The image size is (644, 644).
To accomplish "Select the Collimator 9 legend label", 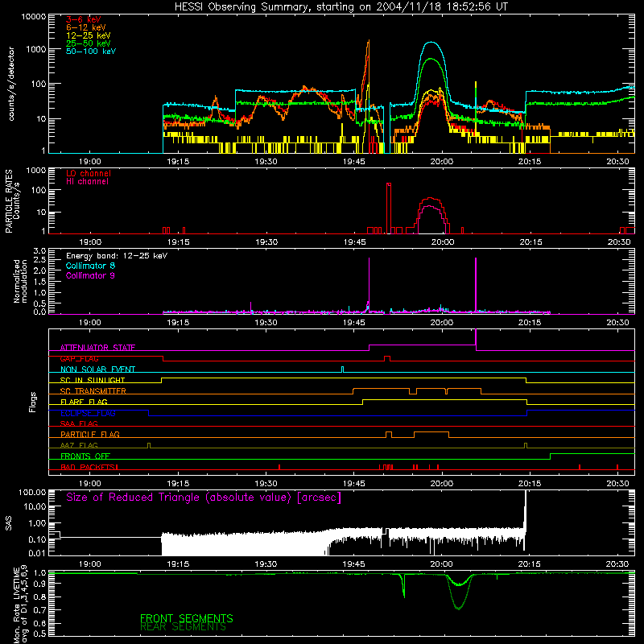I will click(x=90, y=275).
